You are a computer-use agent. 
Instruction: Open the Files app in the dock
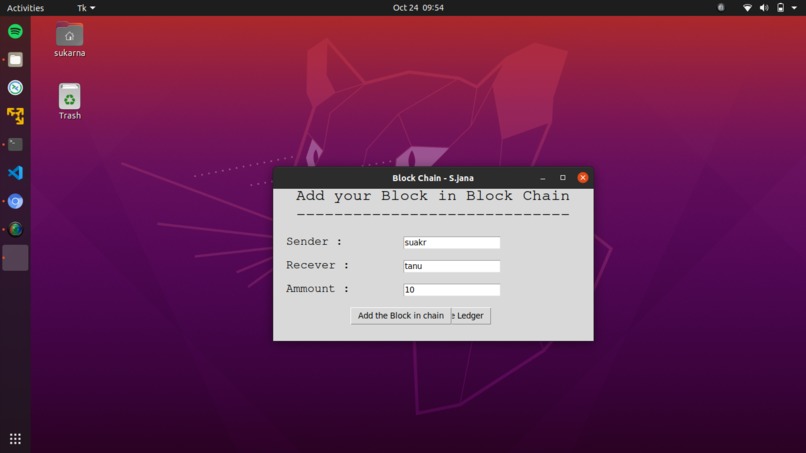[x=15, y=60]
